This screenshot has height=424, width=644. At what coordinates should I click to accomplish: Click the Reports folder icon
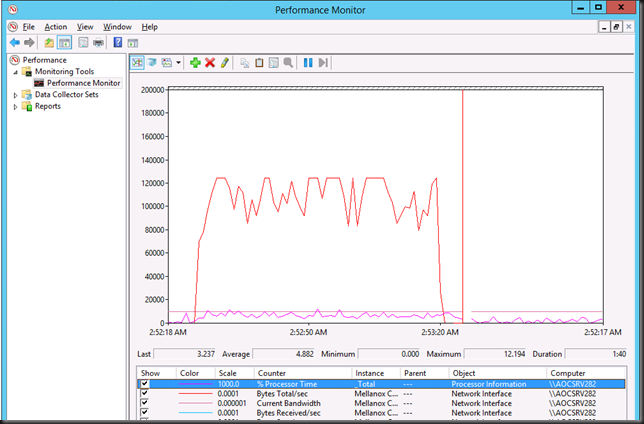tap(27, 106)
